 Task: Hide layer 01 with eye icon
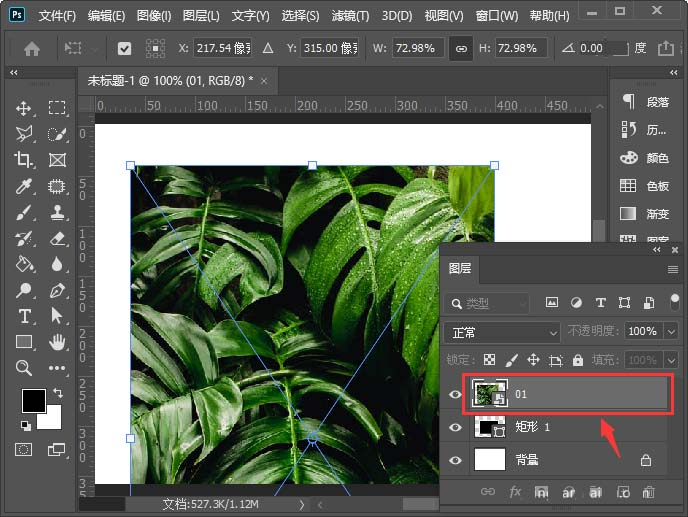(x=456, y=395)
